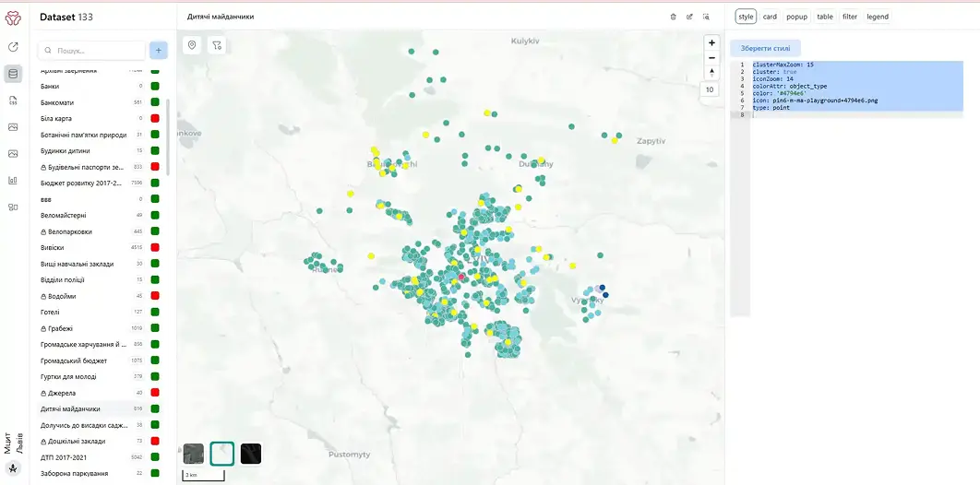Click the Зберегти стилі button
Viewport: 980px width, 485px height.
[x=765, y=48]
